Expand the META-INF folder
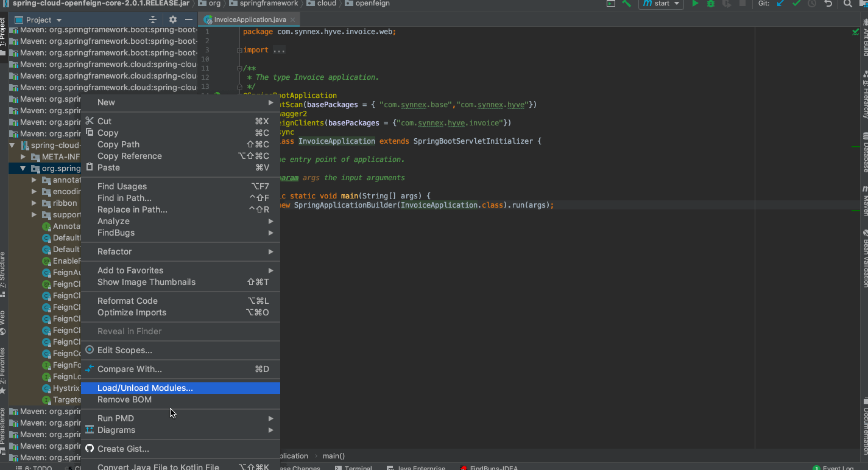 click(24, 157)
